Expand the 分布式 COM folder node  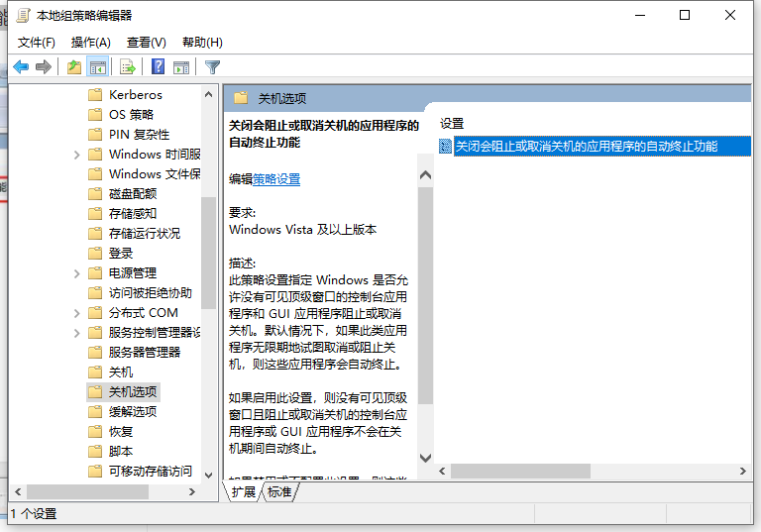(77, 313)
